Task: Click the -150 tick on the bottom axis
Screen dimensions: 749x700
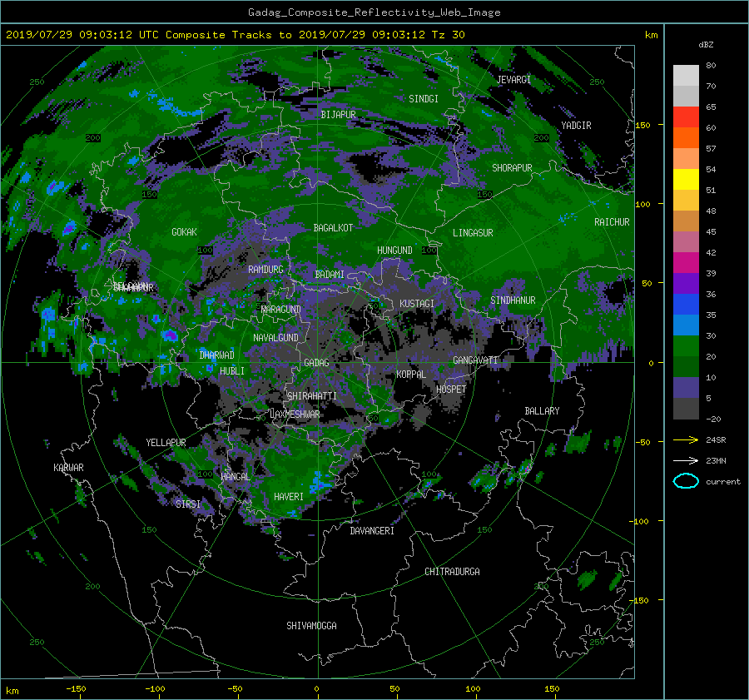Action: tap(76, 688)
